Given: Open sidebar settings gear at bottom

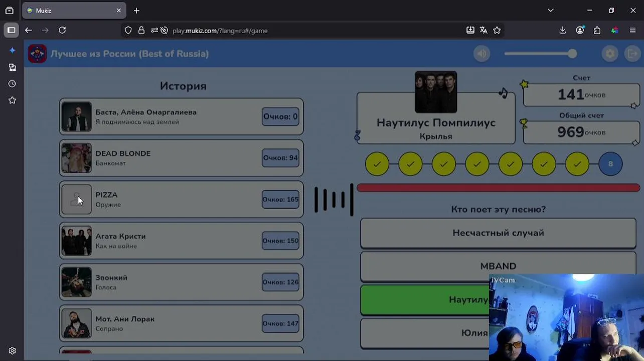Looking at the screenshot, I should pos(12,350).
